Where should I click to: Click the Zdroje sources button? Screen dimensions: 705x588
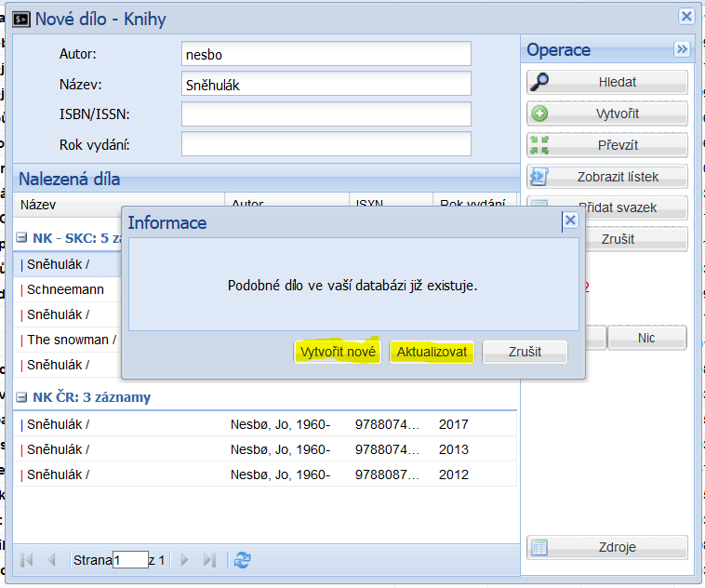coord(607,547)
